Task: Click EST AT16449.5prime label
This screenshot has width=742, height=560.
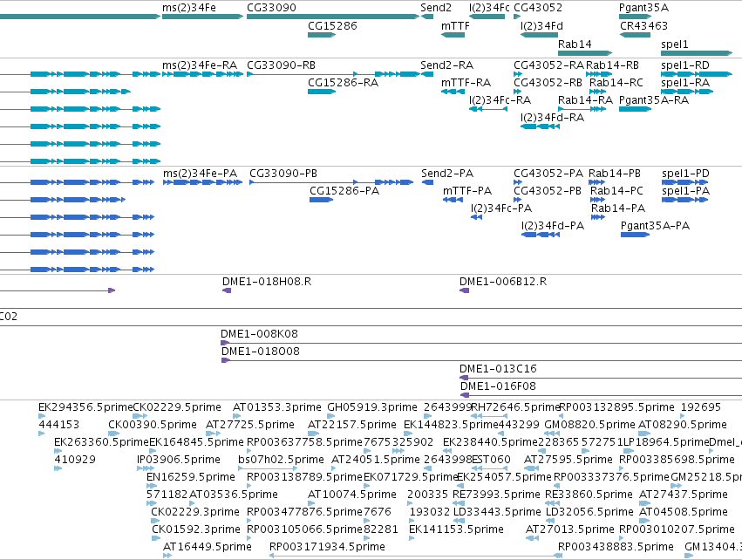Action: coord(208,547)
